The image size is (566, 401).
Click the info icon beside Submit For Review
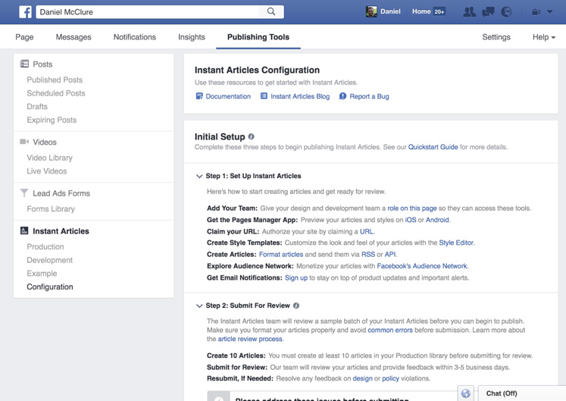coord(296,305)
